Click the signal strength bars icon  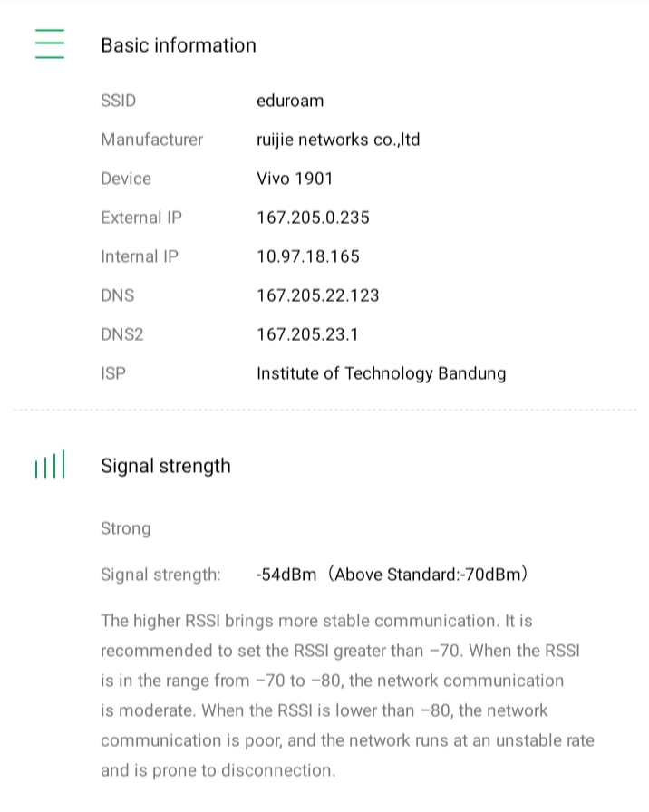pyautogui.click(x=50, y=466)
